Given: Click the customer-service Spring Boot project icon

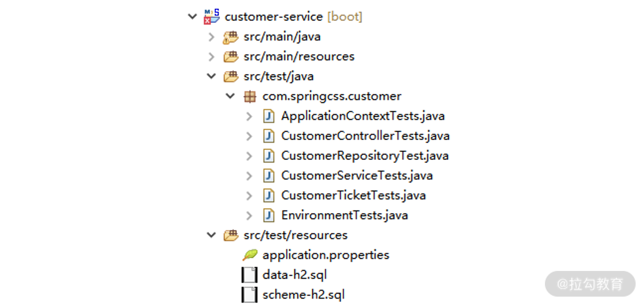Looking at the screenshot, I should (212, 17).
